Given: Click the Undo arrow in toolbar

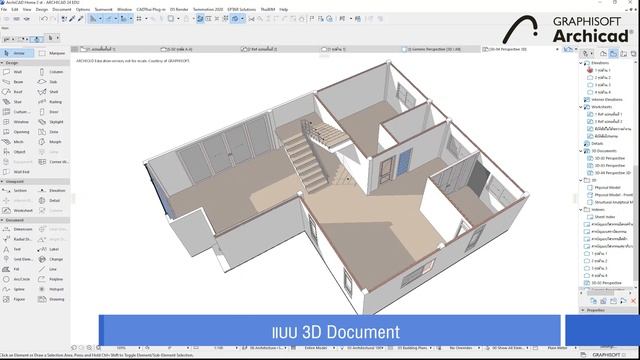Looking at the screenshot, I should [44, 19].
